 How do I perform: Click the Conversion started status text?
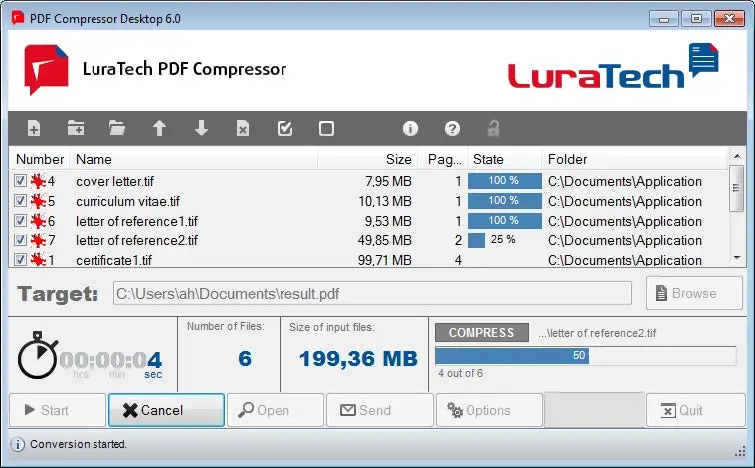[78, 444]
